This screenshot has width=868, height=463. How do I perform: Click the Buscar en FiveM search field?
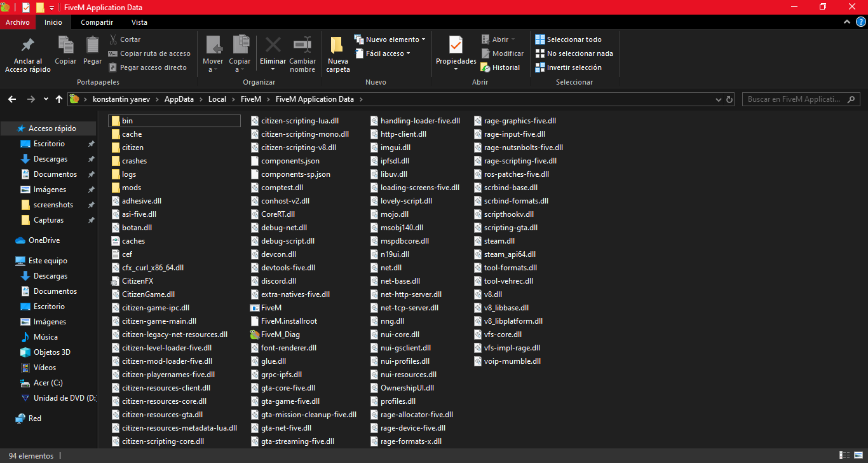point(796,99)
